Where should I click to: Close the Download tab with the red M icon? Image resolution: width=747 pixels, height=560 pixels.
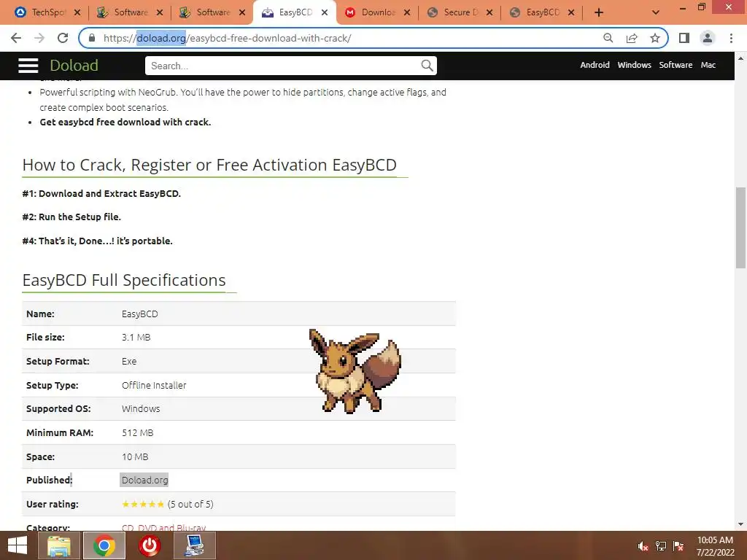point(407,13)
